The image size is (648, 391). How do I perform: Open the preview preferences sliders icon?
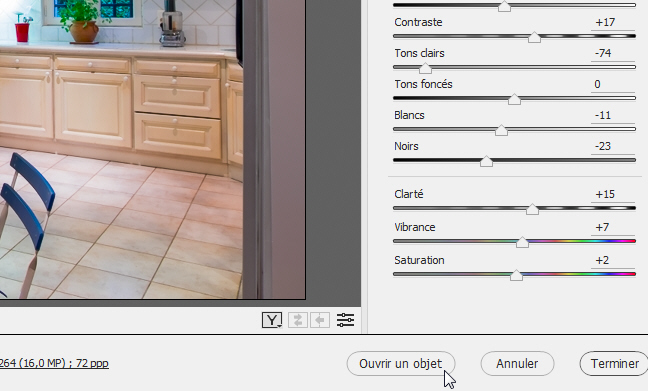[x=345, y=320]
